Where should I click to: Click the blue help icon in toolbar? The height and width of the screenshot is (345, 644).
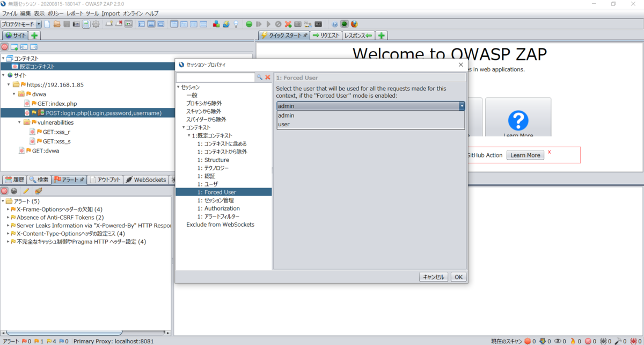(x=334, y=24)
